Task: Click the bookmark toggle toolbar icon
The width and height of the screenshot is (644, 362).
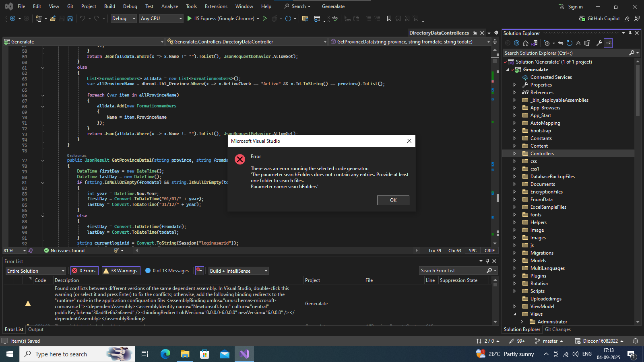Action: 389,19
